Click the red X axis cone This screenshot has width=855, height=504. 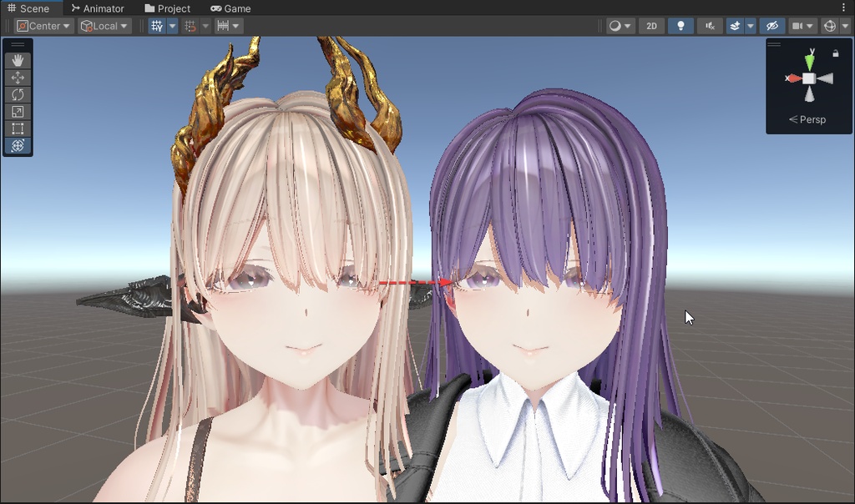point(793,78)
